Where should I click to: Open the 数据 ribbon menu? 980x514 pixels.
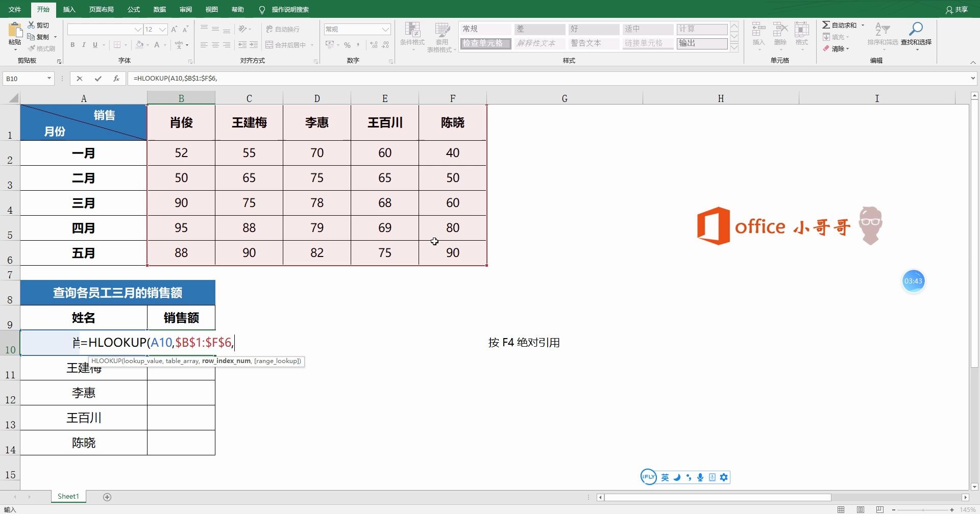click(159, 9)
